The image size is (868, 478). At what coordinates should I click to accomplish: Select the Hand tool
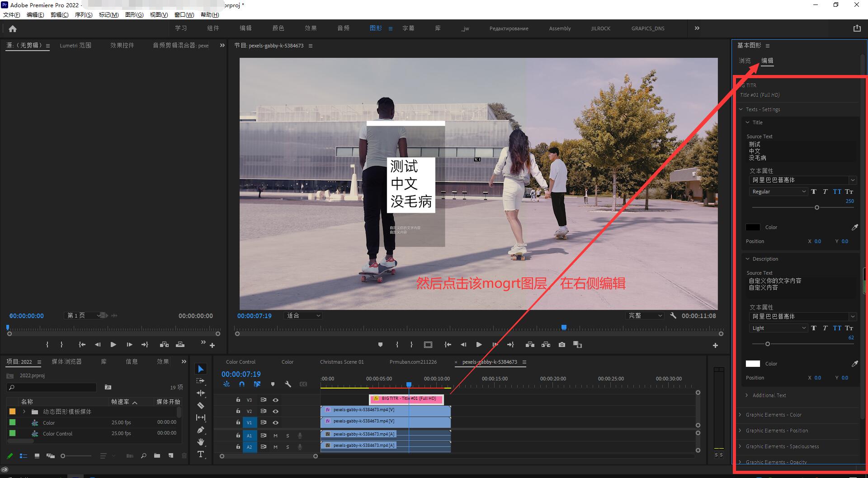click(x=201, y=442)
